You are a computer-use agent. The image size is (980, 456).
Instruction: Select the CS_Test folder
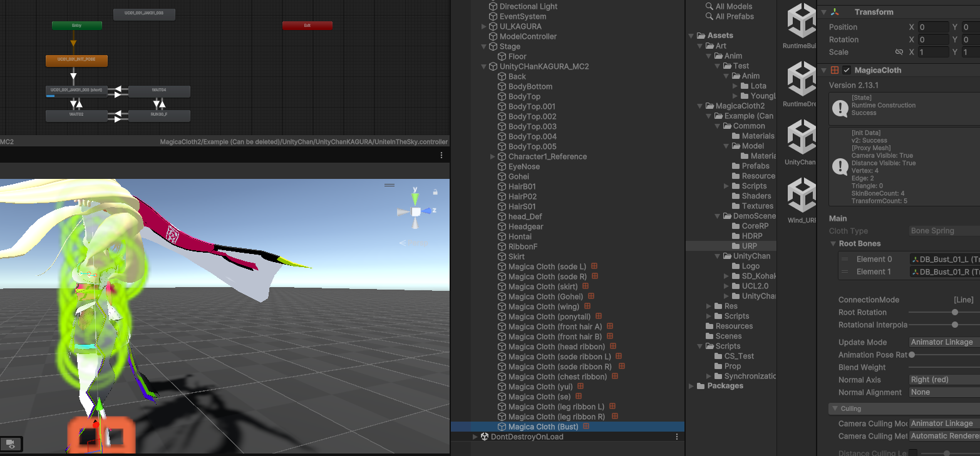[739, 356]
